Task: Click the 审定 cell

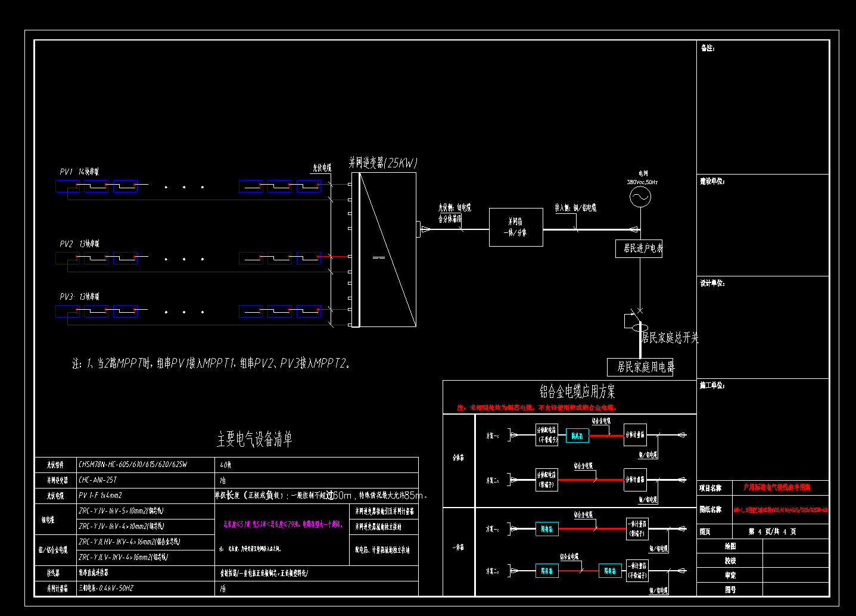Action: (x=730, y=575)
